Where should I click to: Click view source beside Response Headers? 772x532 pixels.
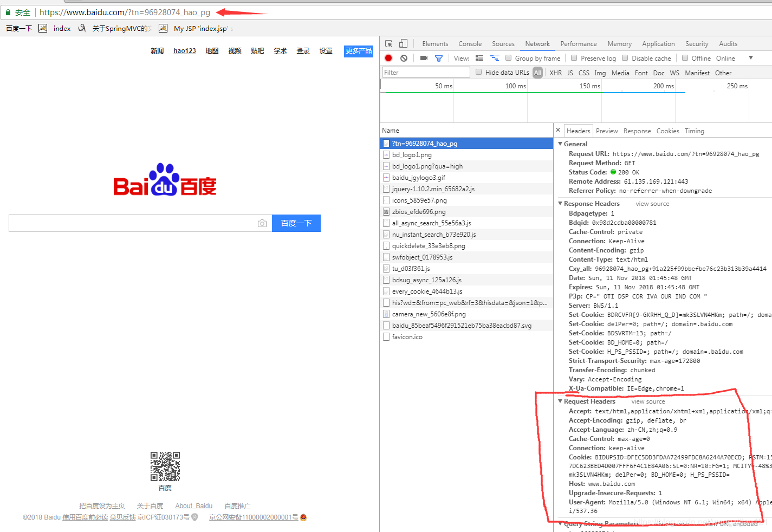[652, 204]
